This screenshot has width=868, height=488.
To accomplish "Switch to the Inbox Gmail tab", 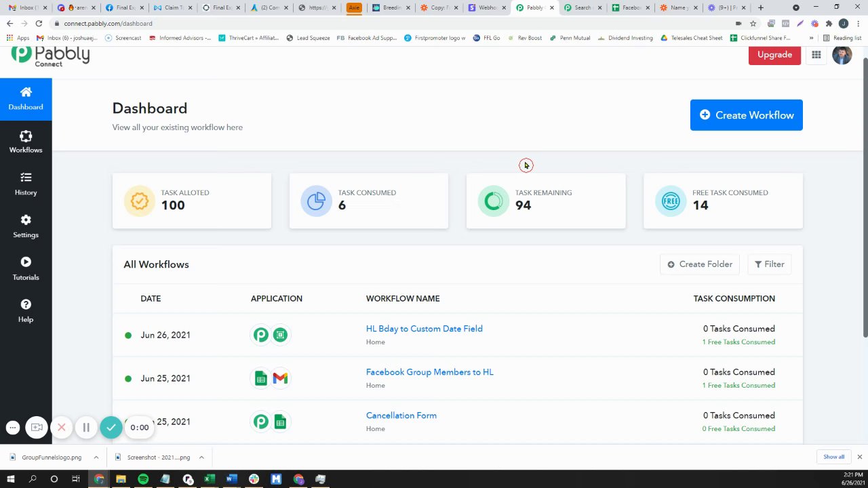I will (x=27, y=7).
